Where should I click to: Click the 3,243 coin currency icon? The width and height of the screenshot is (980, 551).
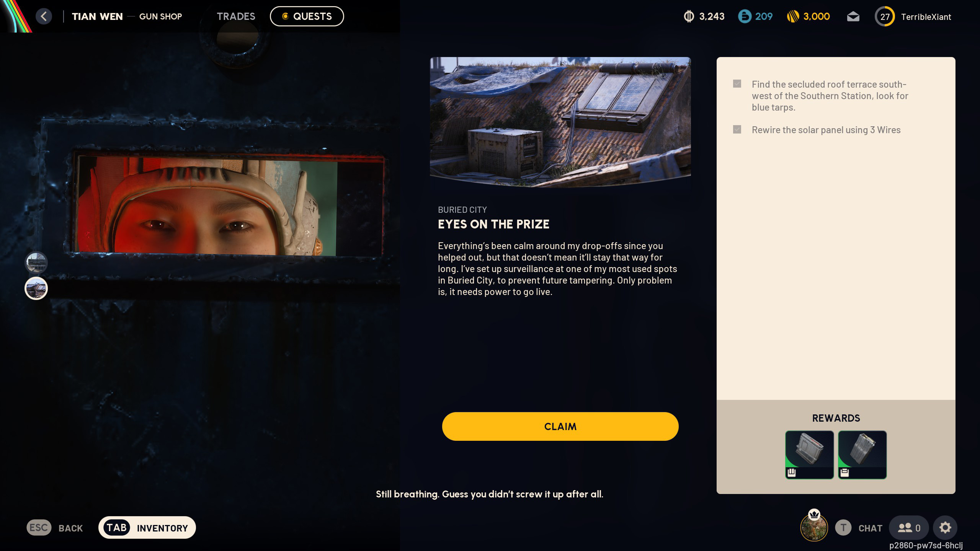pyautogui.click(x=689, y=16)
